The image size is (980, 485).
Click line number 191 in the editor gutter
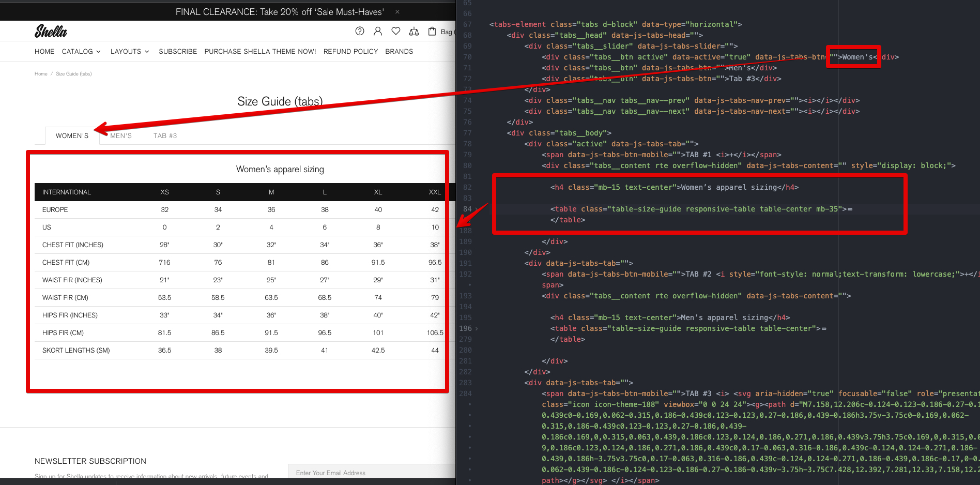[x=465, y=263]
